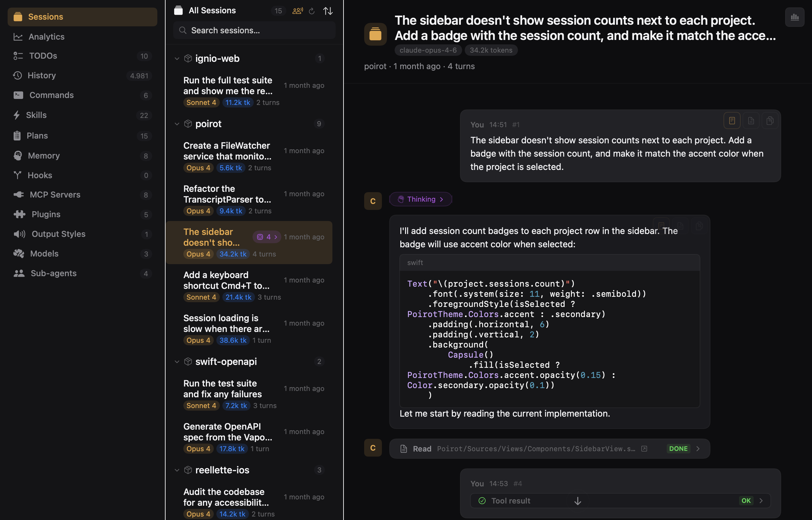This screenshot has height=520, width=812.
Task: Collapse the swift-openapi project group
Action: pyautogui.click(x=177, y=362)
